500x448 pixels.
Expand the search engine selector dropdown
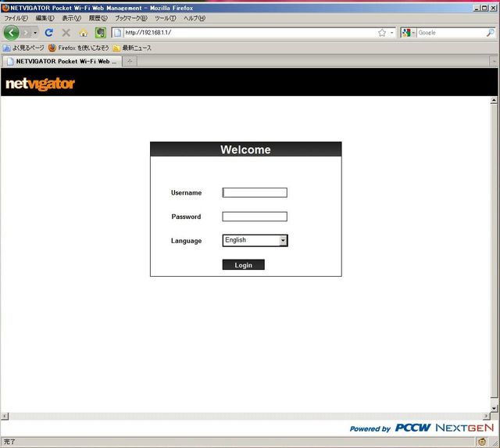(409, 33)
